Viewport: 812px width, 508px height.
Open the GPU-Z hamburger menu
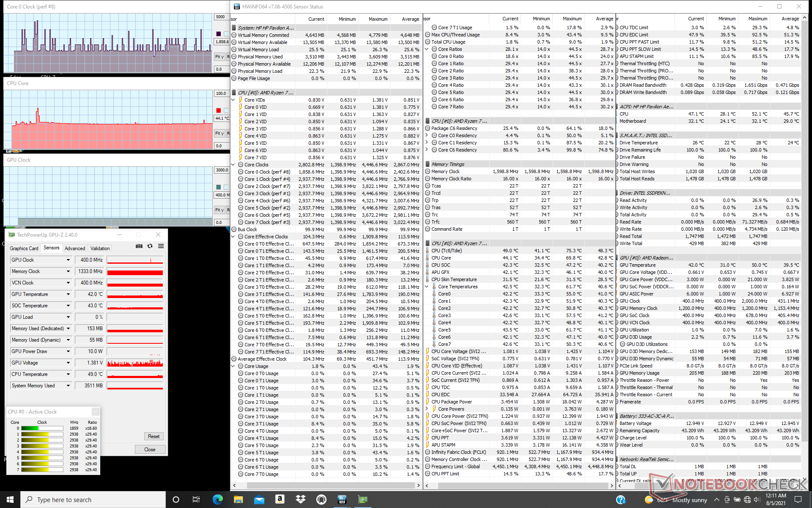[x=161, y=246]
